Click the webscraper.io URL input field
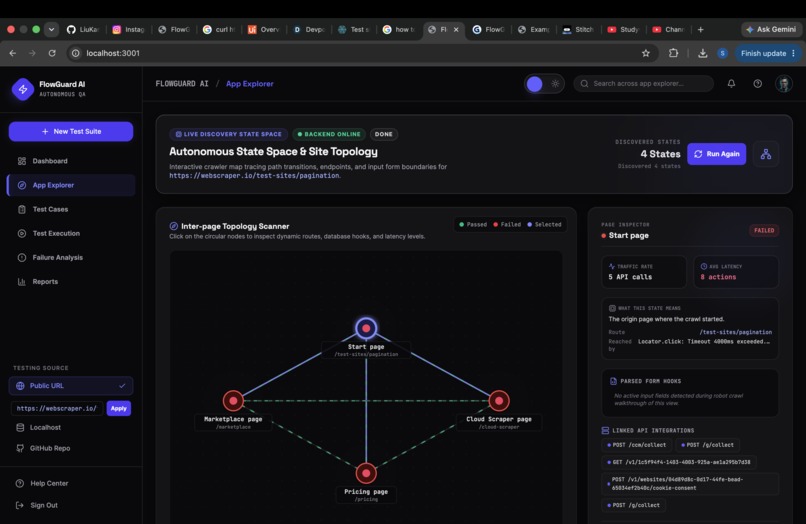Viewport: 806px width, 524px height. coord(57,408)
